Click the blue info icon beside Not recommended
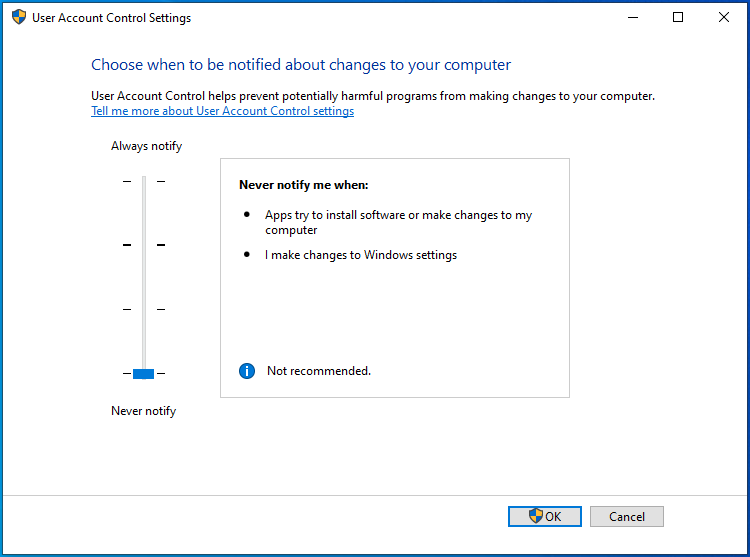This screenshot has width=750, height=557. coord(247,371)
